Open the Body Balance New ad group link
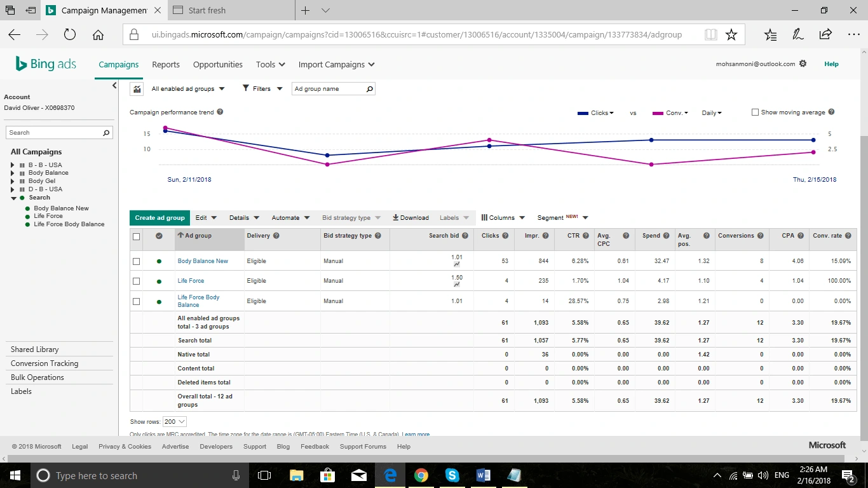 click(x=203, y=261)
